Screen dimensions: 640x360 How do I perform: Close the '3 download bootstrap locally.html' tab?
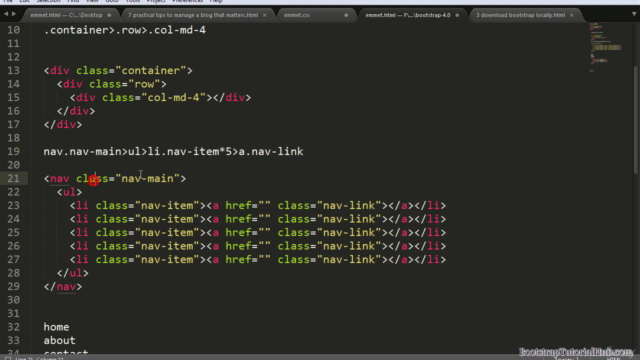[571, 15]
